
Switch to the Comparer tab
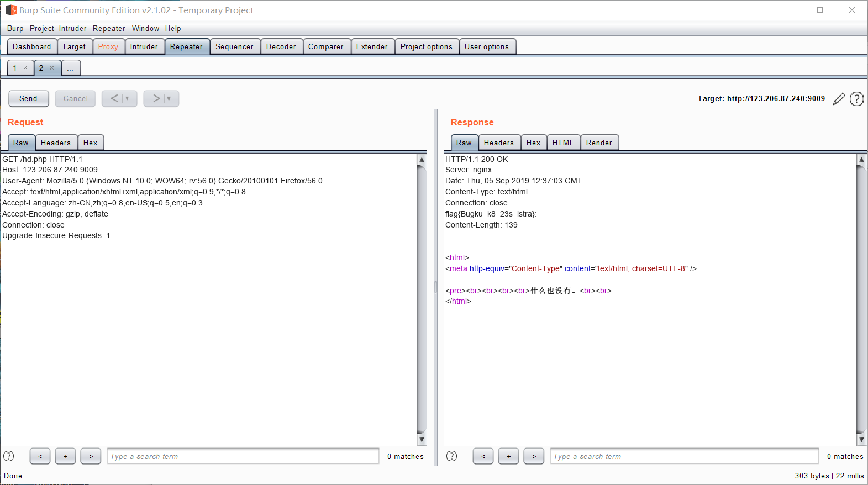click(x=326, y=47)
